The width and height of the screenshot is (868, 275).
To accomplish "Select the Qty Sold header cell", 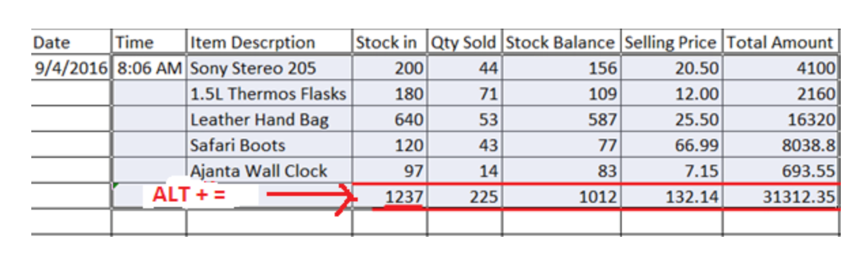I will pos(465,42).
